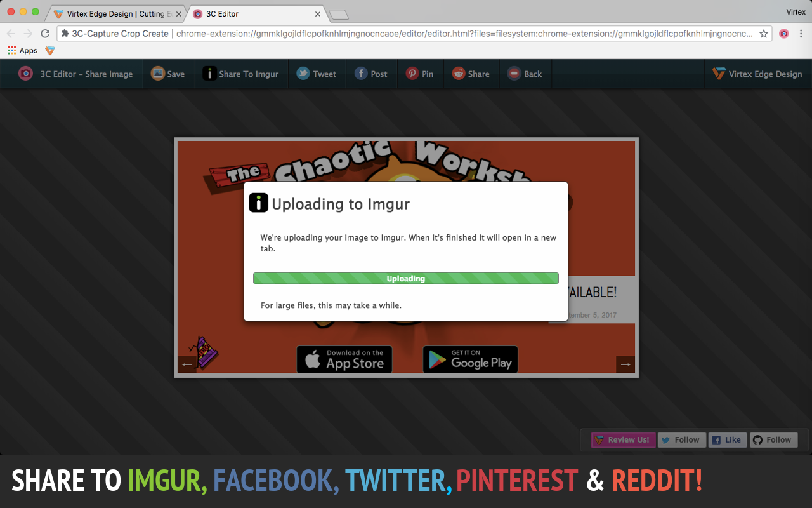Image resolution: width=812 pixels, height=508 pixels.
Task: Click the Twitter Follow button
Action: (x=681, y=439)
